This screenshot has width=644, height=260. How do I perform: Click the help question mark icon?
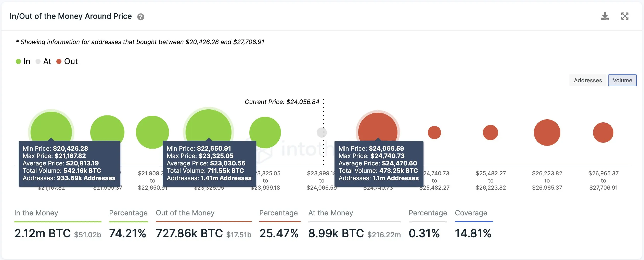pyautogui.click(x=140, y=17)
